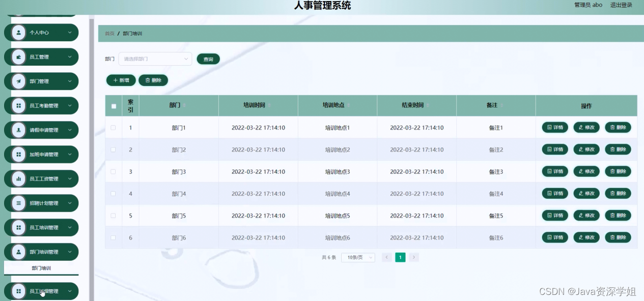This screenshot has height=301, width=644.
Task: Go to the previous page arrow
Action: click(387, 258)
